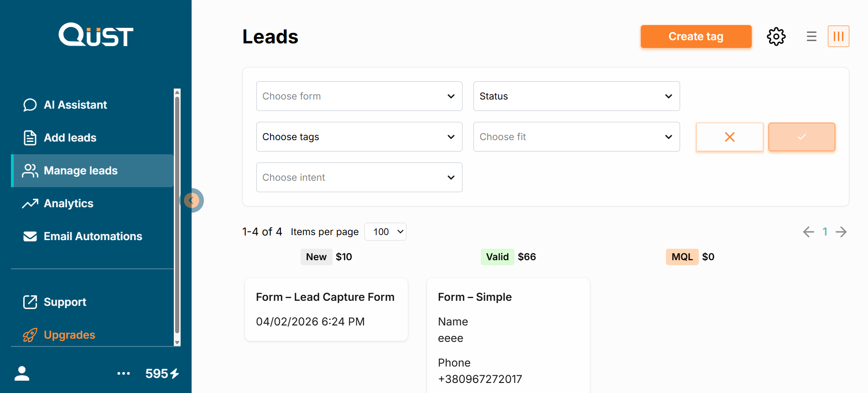Screen dimensions: 868x393
Task: Click the QUST logo
Action: point(96,35)
